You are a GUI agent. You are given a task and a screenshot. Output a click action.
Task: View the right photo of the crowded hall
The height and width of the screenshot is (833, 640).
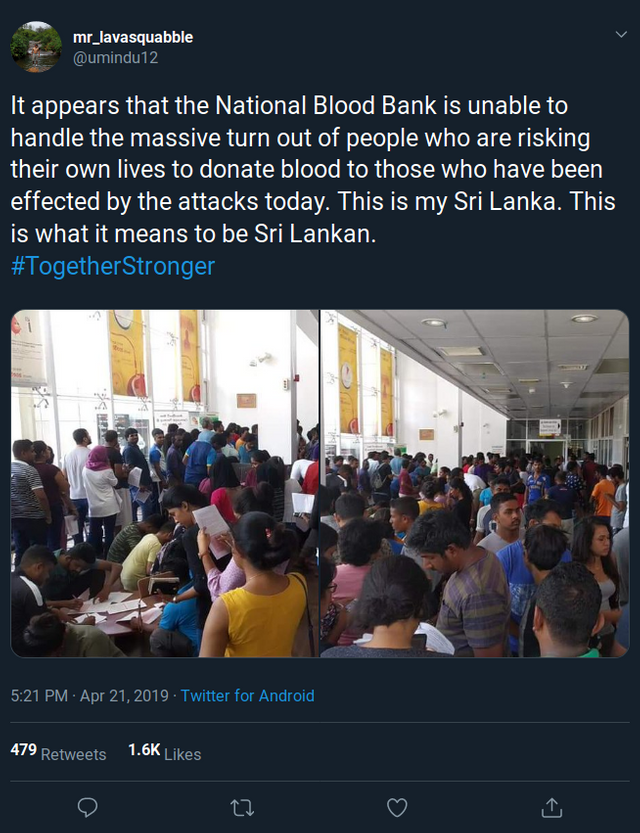click(x=475, y=483)
